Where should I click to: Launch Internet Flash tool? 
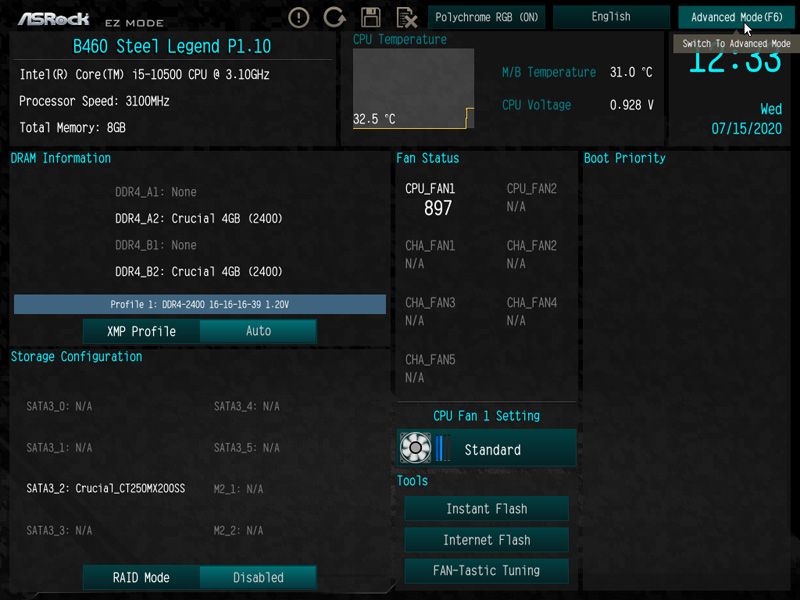(487, 540)
